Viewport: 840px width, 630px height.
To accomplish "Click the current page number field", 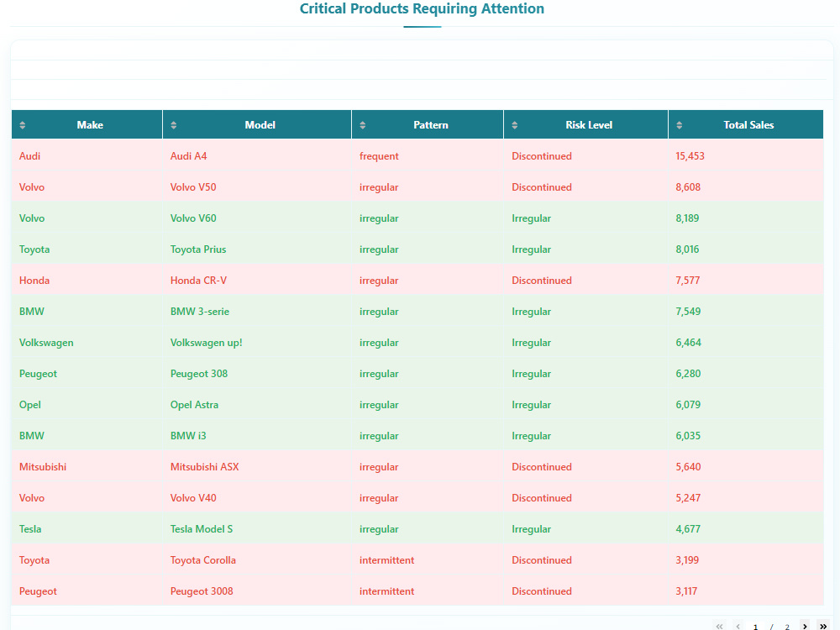I will pyautogui.click(x=755, y=626).
